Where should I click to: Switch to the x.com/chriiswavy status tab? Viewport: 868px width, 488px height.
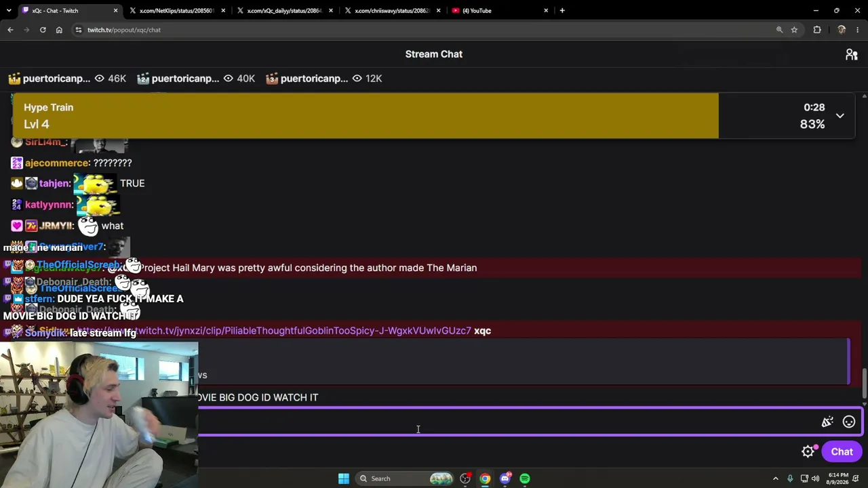point(393,11)
